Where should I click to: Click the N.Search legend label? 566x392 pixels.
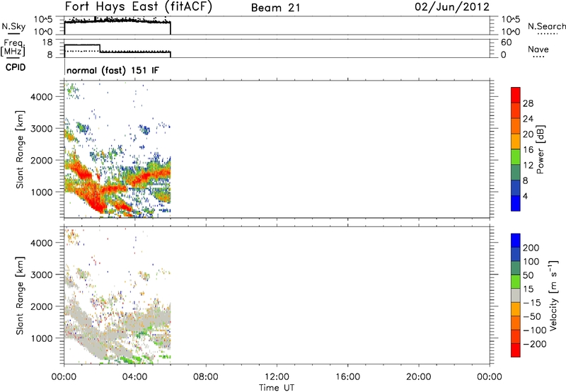coord(546,26)
